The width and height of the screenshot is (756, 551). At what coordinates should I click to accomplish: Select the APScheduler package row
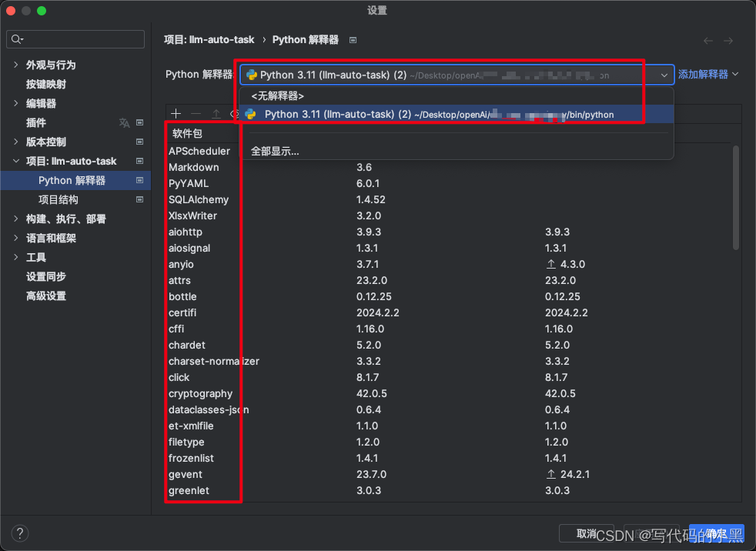199,151
